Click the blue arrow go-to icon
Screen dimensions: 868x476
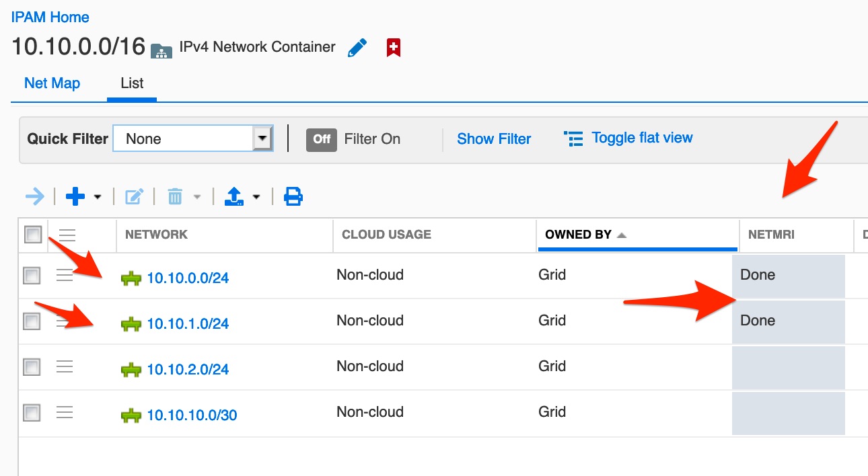34,197
